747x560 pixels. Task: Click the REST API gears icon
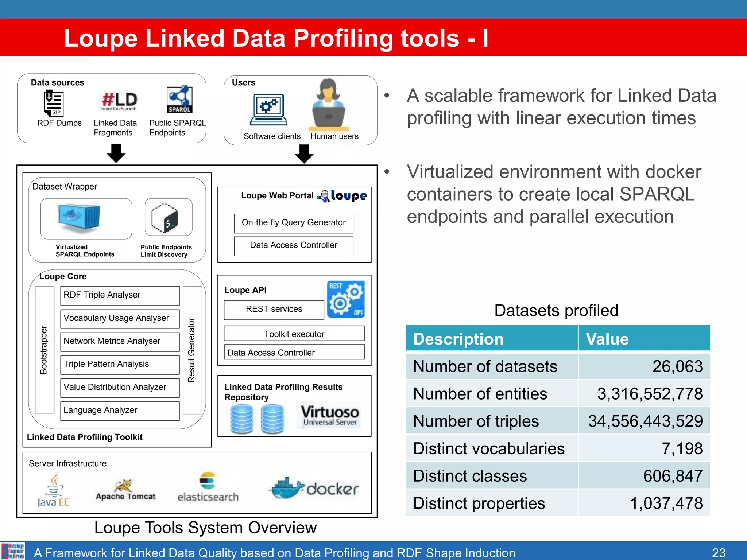pos(346,299)
